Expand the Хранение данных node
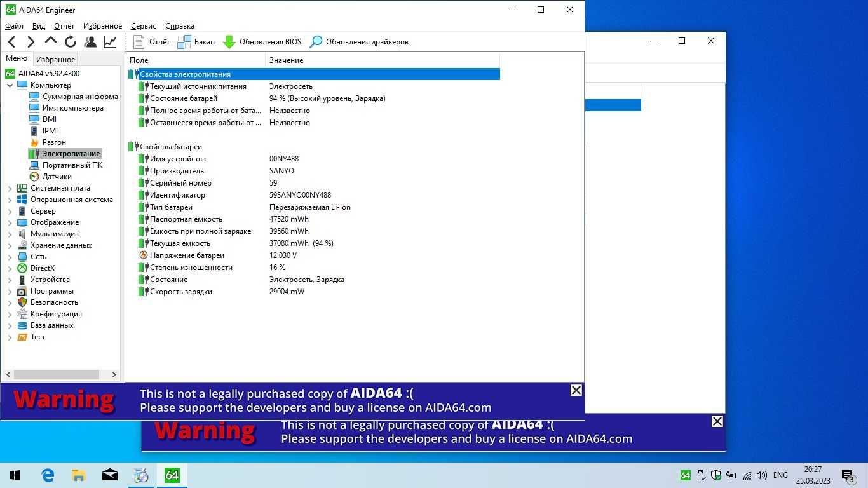 10,245
